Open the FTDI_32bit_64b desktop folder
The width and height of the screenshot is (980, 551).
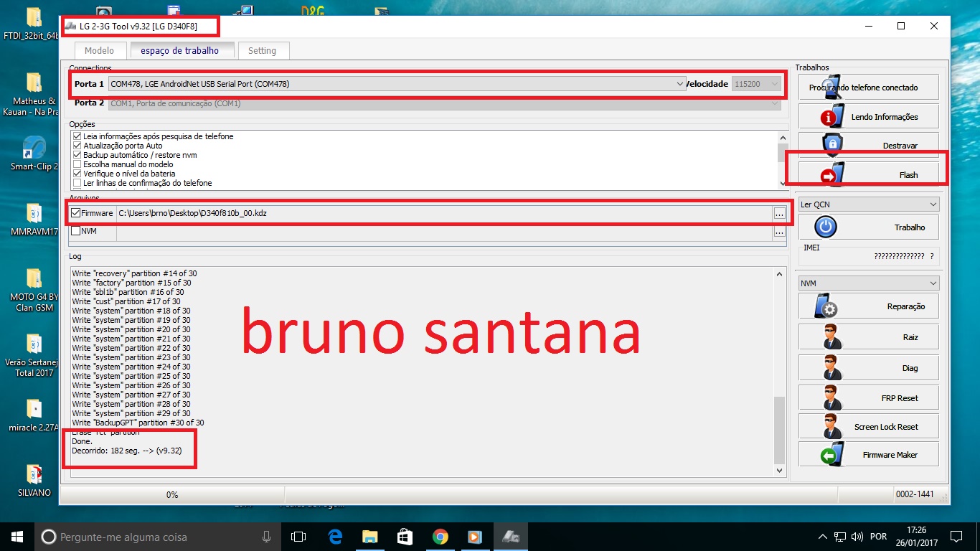(34, 24)
